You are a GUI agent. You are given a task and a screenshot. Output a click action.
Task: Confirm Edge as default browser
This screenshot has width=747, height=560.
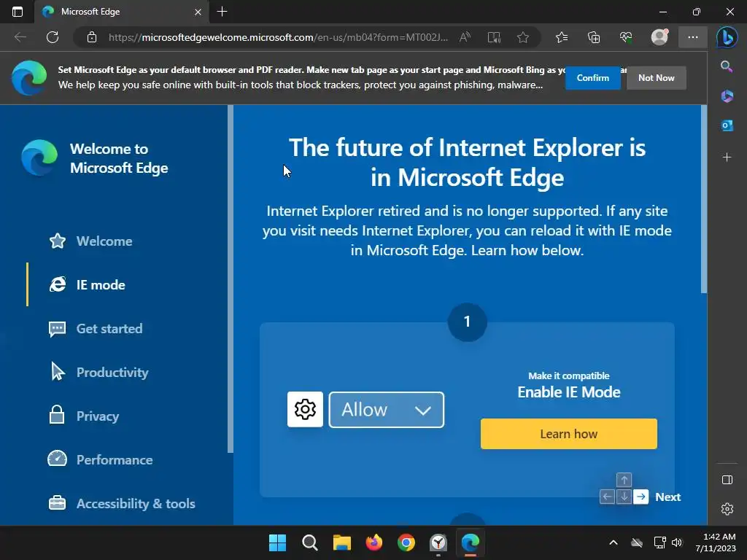coord(592,77)
